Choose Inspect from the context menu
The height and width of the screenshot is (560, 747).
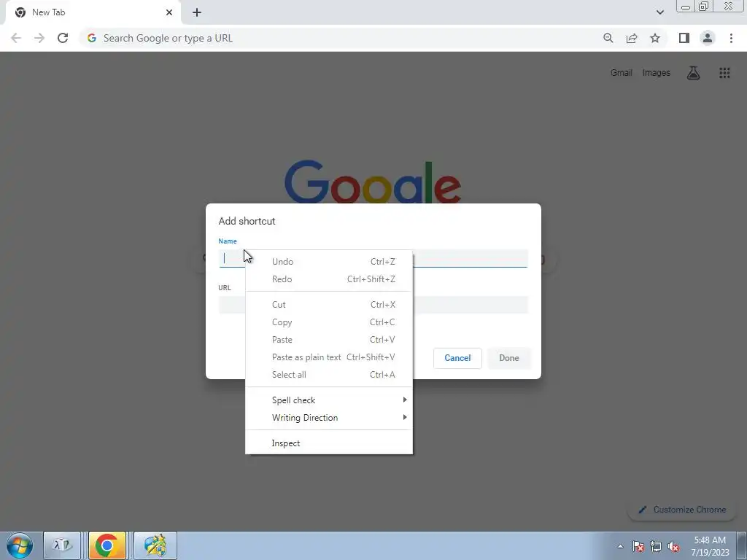pos(329,443)
